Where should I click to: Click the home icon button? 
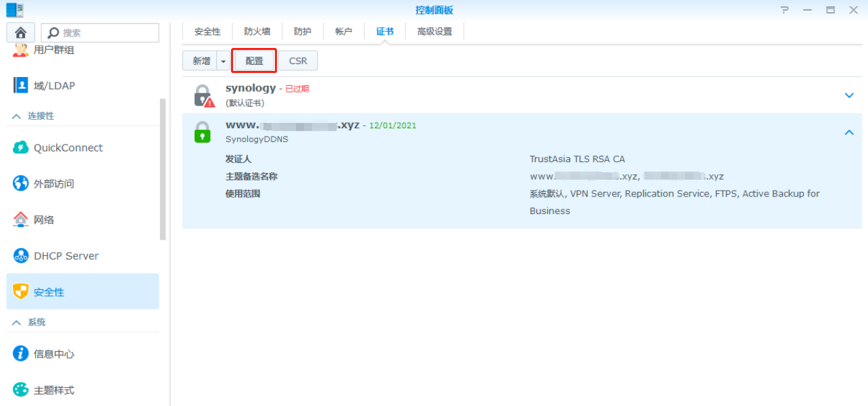(x=20, y=32)
